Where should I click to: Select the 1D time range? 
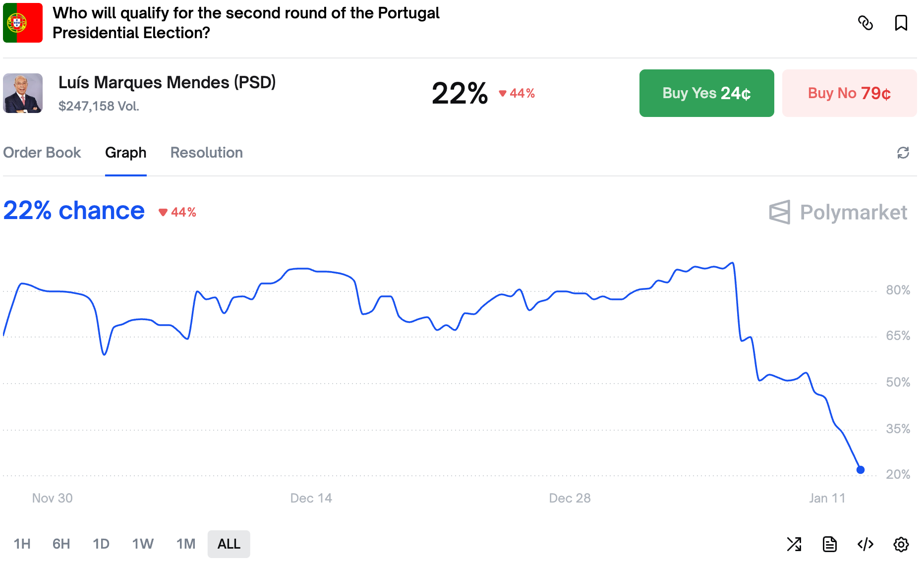tap(101, 544)
